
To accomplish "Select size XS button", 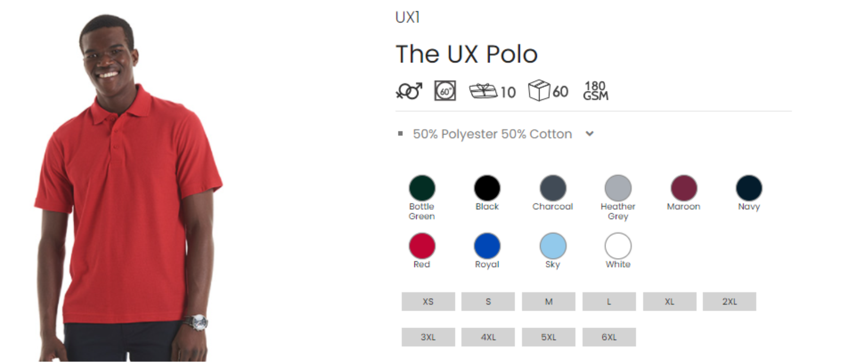I will (x=428, y=302).
